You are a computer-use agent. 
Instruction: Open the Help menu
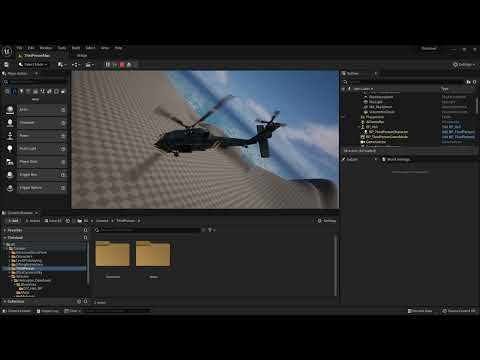point(118,48)
